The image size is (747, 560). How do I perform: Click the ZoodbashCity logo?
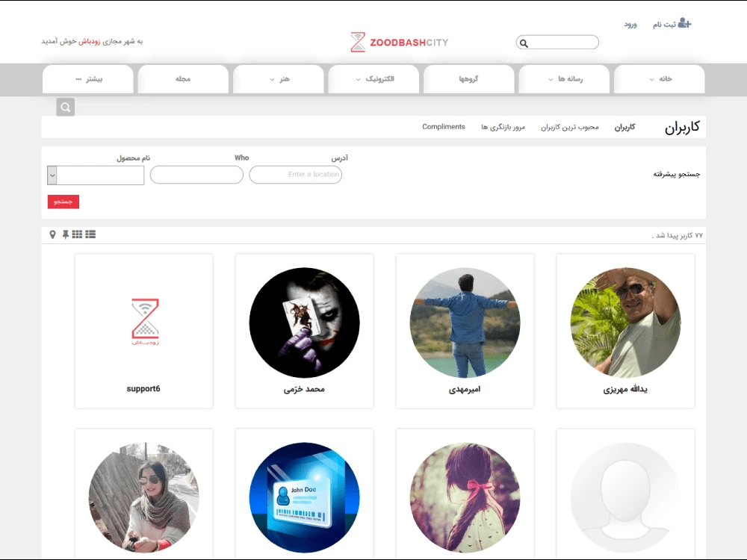[x=399, y=43]
